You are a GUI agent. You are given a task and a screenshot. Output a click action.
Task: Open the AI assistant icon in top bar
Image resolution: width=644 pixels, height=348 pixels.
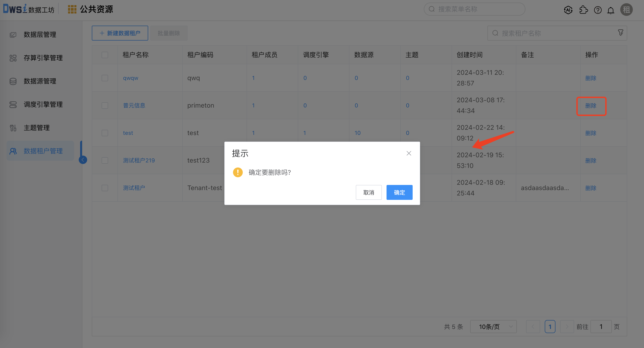568,10
